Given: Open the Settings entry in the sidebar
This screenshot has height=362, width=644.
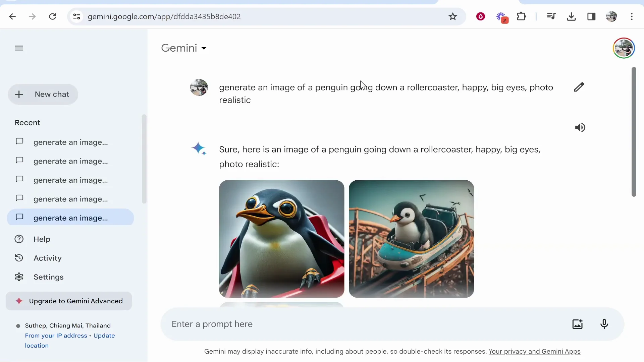Looking at the screenshot, I should (49, 277).
